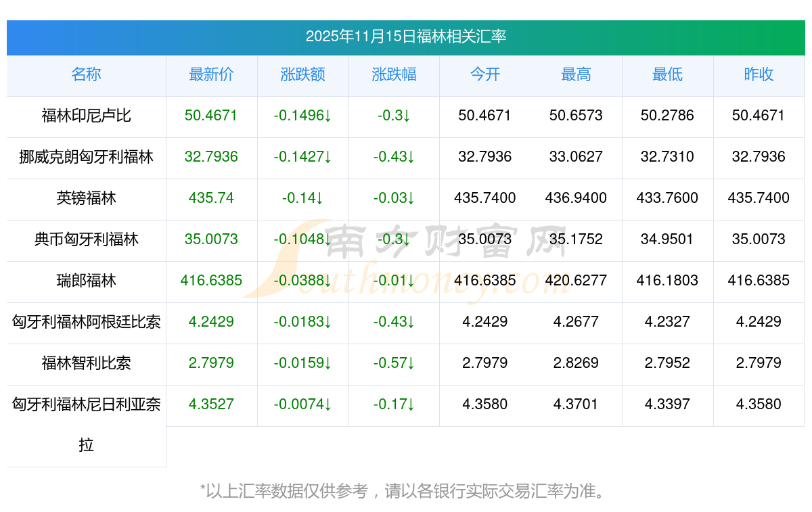Select the 涨跌幅 column header
812x512 pixels.
point(394,75)
